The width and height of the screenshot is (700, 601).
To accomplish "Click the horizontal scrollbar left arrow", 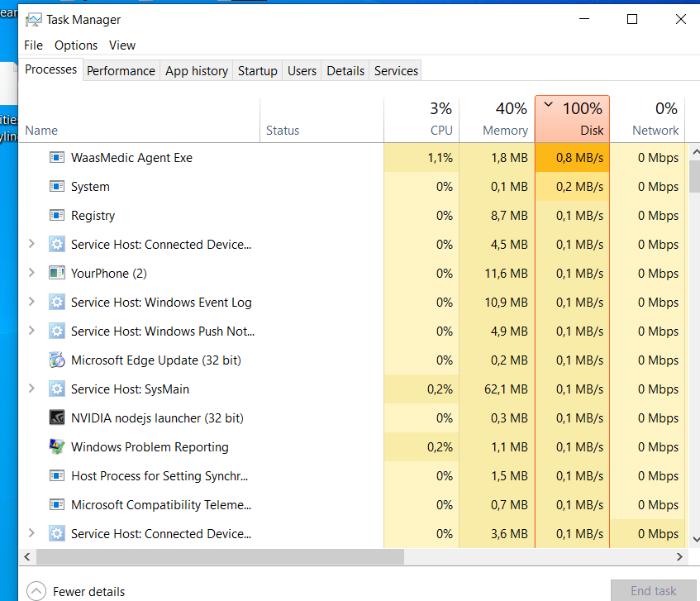I will (x=27, y=557).
